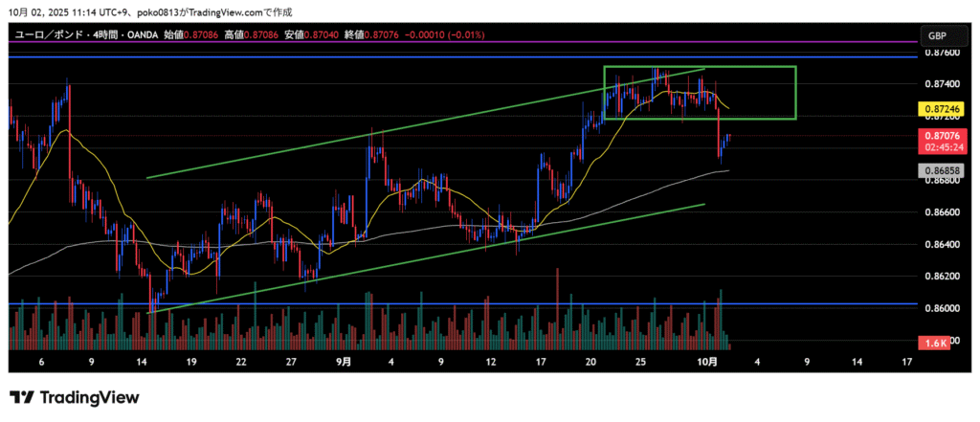The width and height of the screenshot is (980, 422).
Task: Select the yellow 0.87246 moving average label
Action: click(x=937, y=111)
